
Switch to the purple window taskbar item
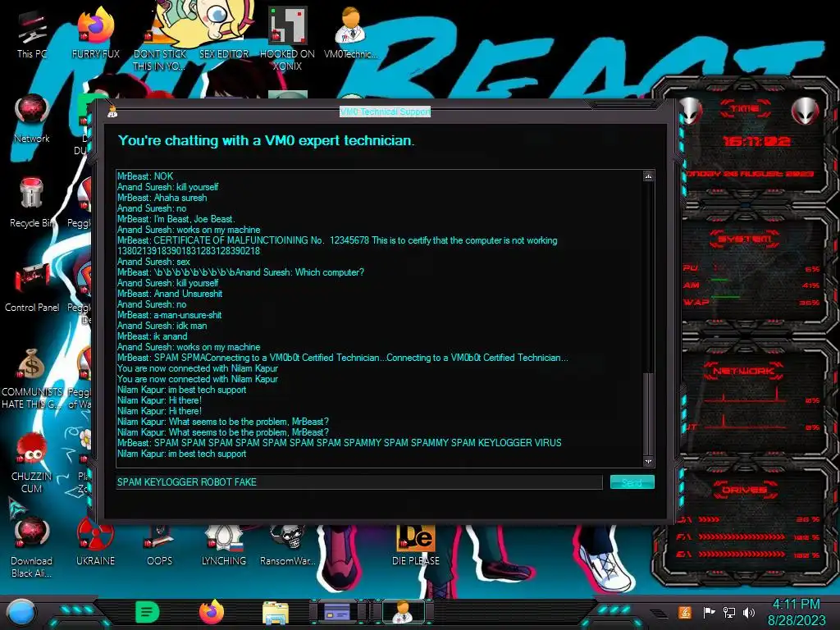pyautogui.click(x=337, y=612)
